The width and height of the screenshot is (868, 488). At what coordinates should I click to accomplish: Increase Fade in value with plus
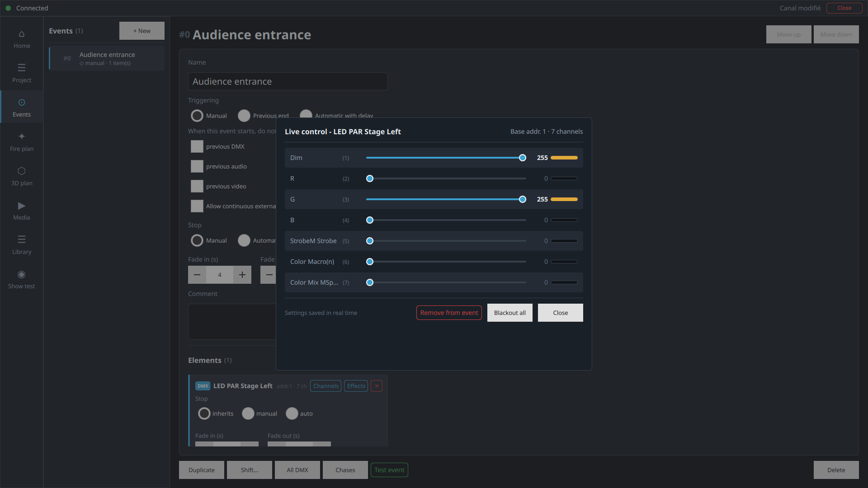tap(242, 275)
